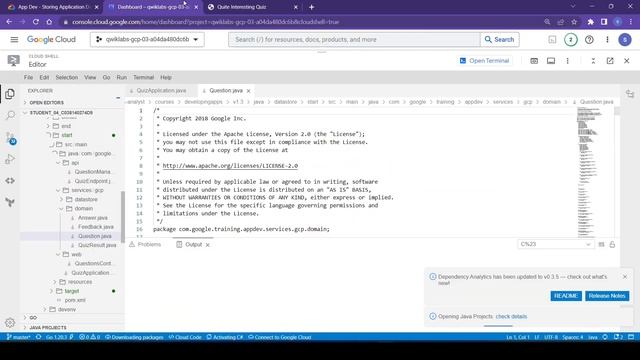Image resolution: width=640 pixels, height=360 pixels.
Task: Click the Release Notes button
Action: [607, 296]
